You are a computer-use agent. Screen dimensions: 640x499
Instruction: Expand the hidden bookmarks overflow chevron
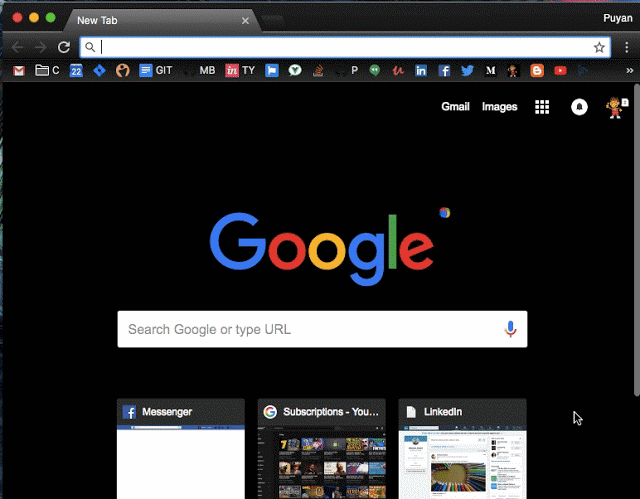point(629,71)
